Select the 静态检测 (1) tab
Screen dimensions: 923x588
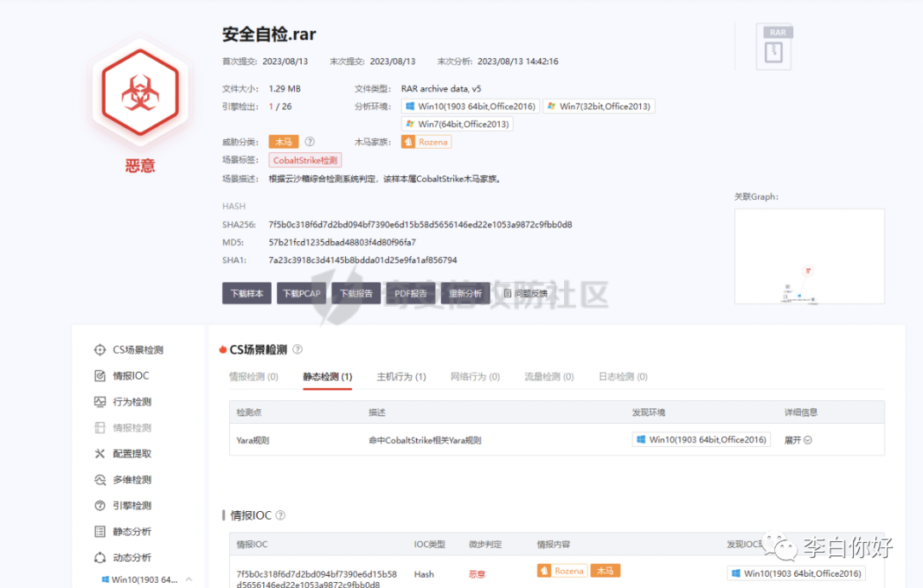tap(327, 377)
